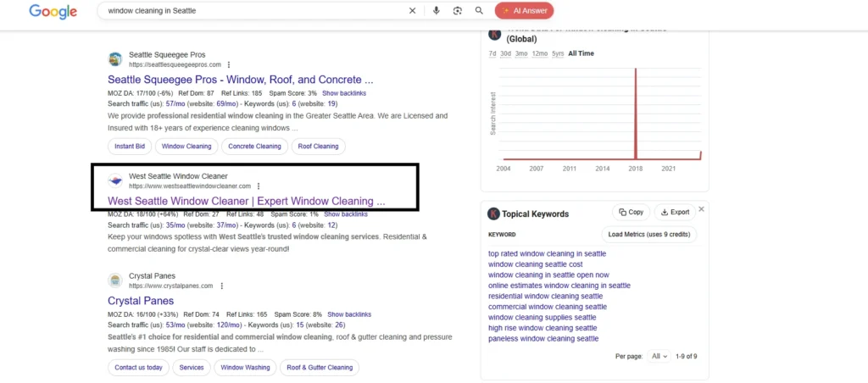
Task: Open Seattle Squeegee Pros result title
Action: click(240, 80)
